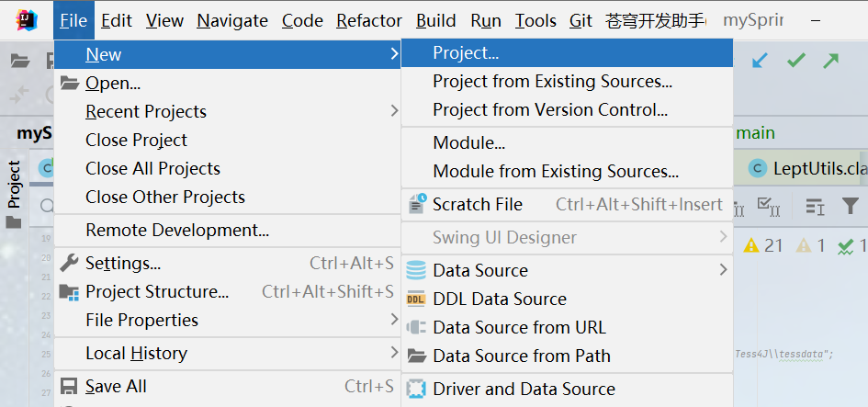
Task: Click the DDL Data Source icon
Action: click(417, 299)
